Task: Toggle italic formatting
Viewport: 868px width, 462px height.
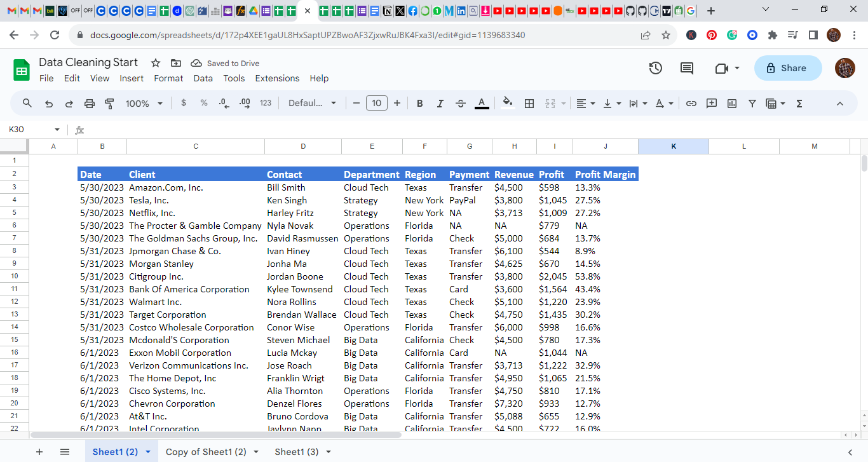Action: click(x=440, y=103)
